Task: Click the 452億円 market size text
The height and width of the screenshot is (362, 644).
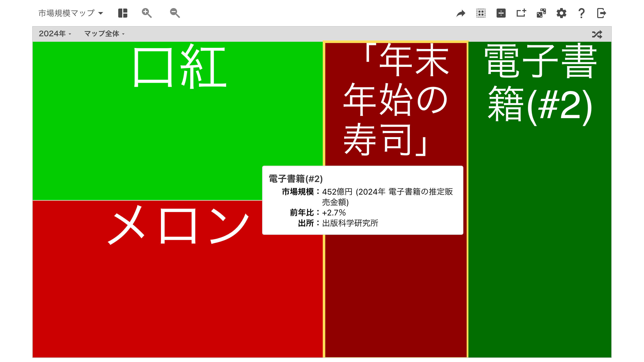Action: 337,192
